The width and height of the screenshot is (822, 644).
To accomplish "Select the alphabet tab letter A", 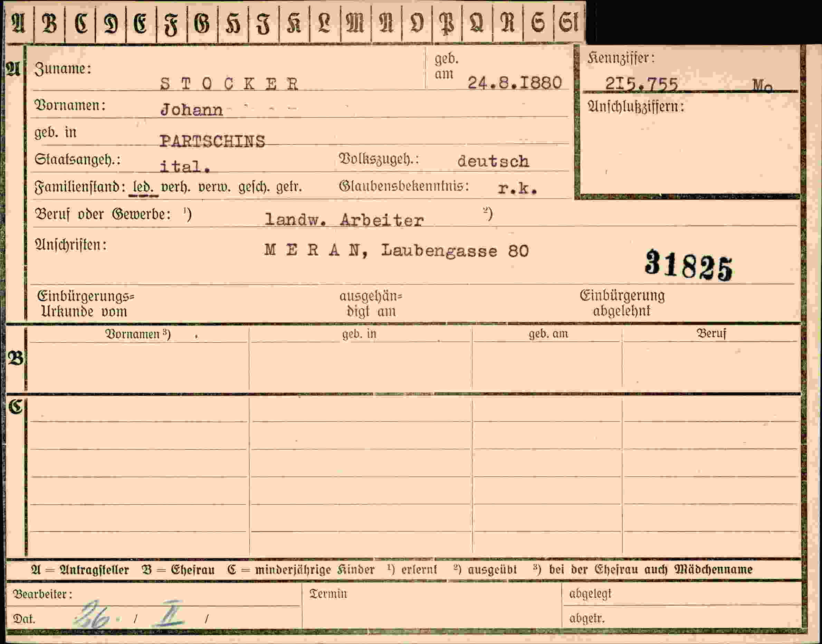I will click(18, 23).
